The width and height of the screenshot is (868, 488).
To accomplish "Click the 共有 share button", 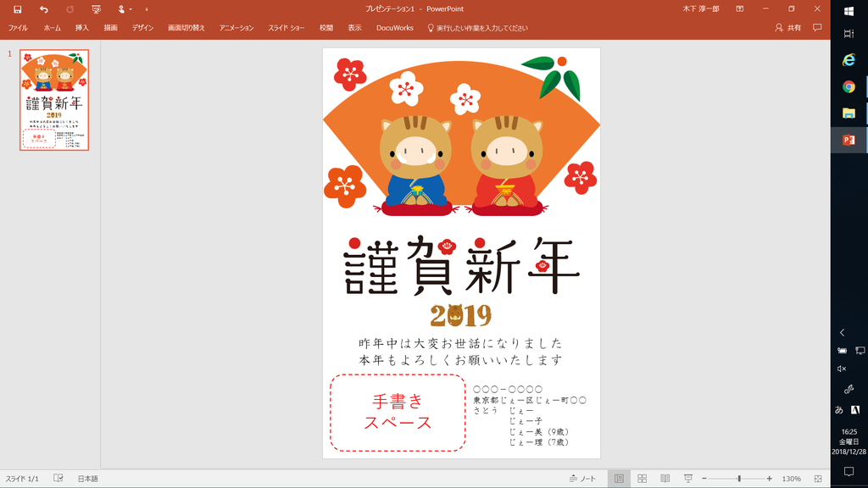I will [x=787, y=28].
